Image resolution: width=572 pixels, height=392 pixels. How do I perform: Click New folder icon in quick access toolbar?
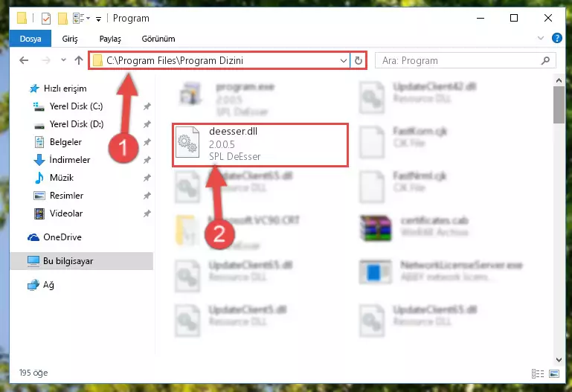(62, 19)
